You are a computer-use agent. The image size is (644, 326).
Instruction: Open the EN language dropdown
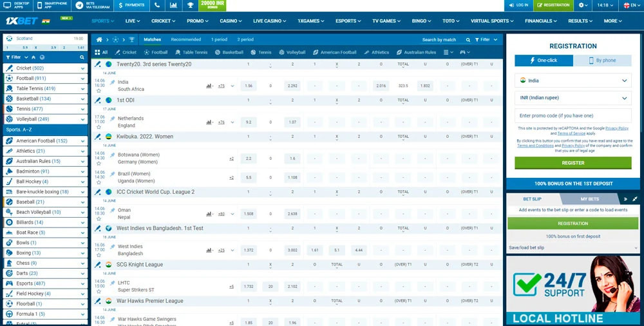[632, 5]
